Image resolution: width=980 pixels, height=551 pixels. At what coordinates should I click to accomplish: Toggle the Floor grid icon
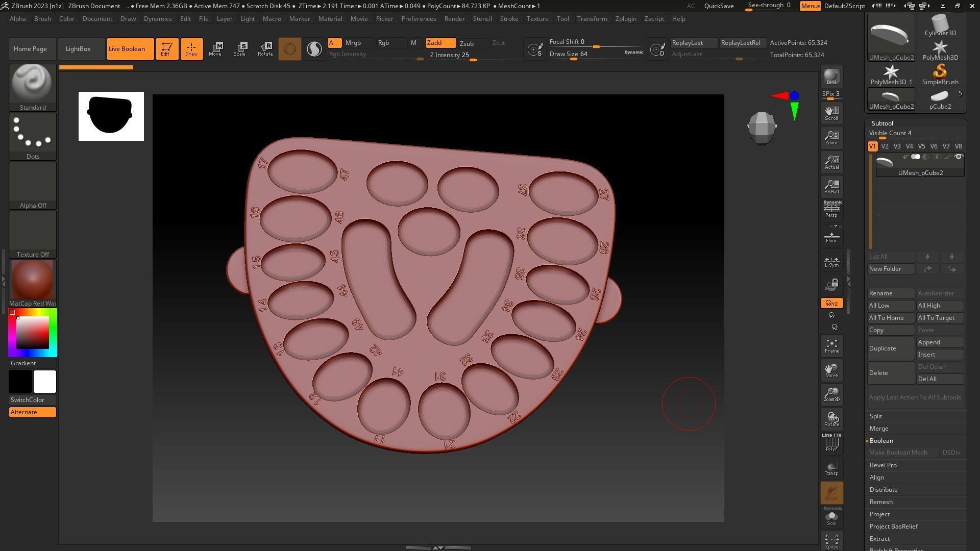[x=831, y=237]
